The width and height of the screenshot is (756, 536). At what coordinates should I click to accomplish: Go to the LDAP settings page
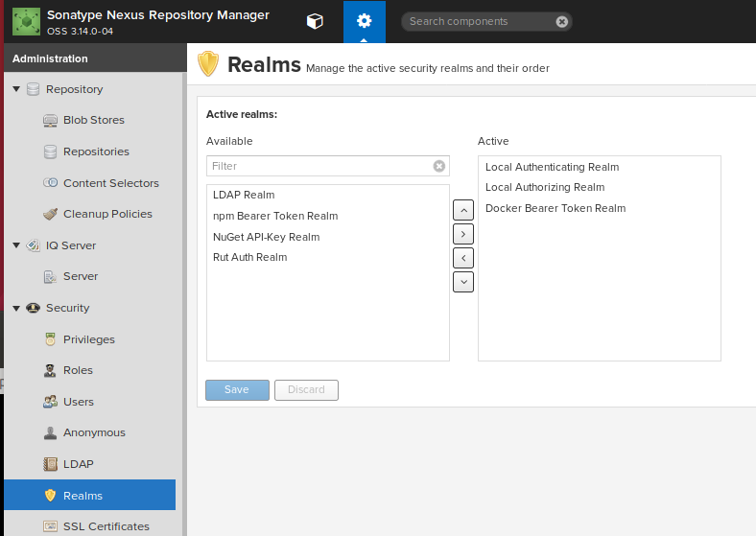tap(79, 464)
